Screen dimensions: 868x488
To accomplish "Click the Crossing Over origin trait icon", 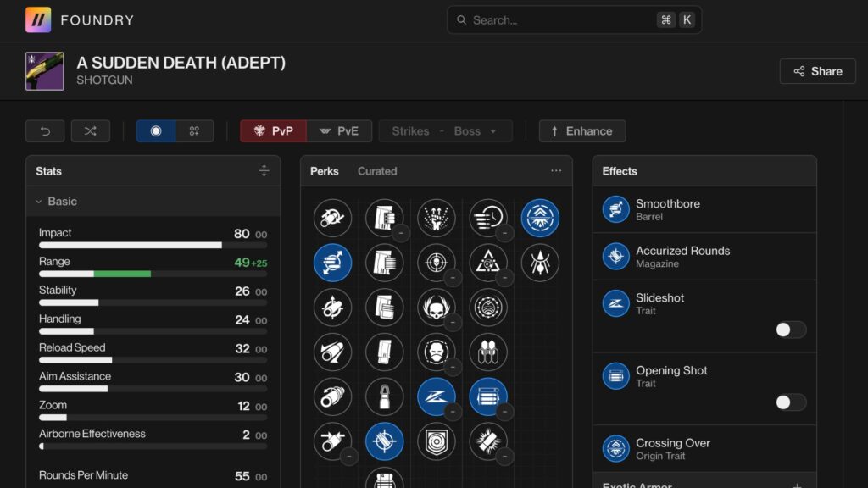I will [x=615, y=448].
